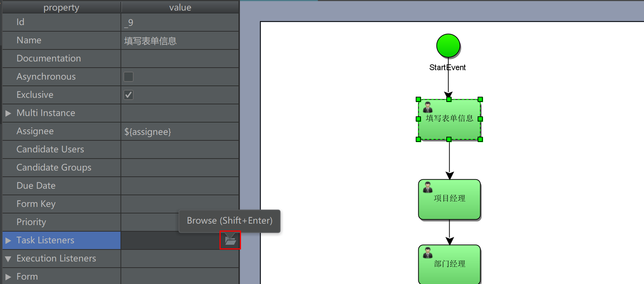The width and height of the screenshot is (644, 284).
Task: Select the 部门经理 user task node
Action: point(449,264)
